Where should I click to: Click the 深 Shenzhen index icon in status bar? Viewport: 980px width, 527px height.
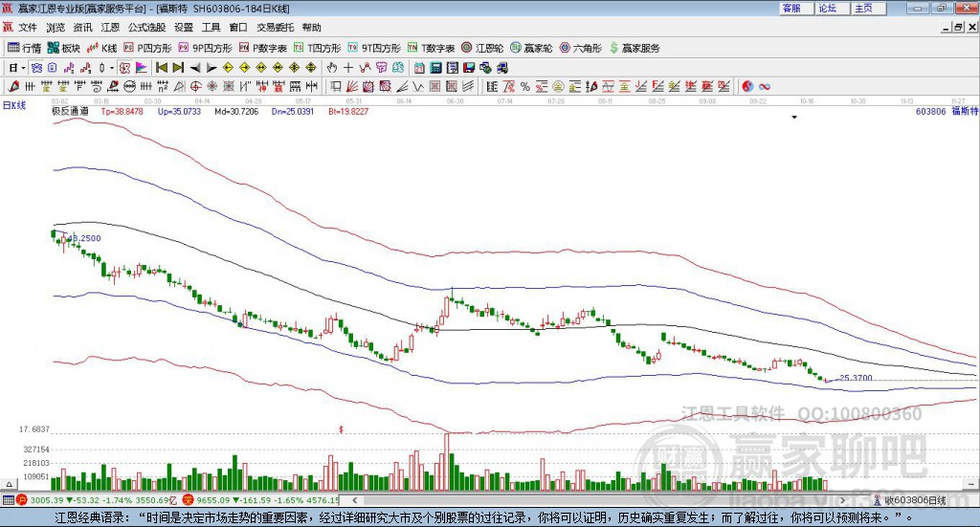pos(187,500)
